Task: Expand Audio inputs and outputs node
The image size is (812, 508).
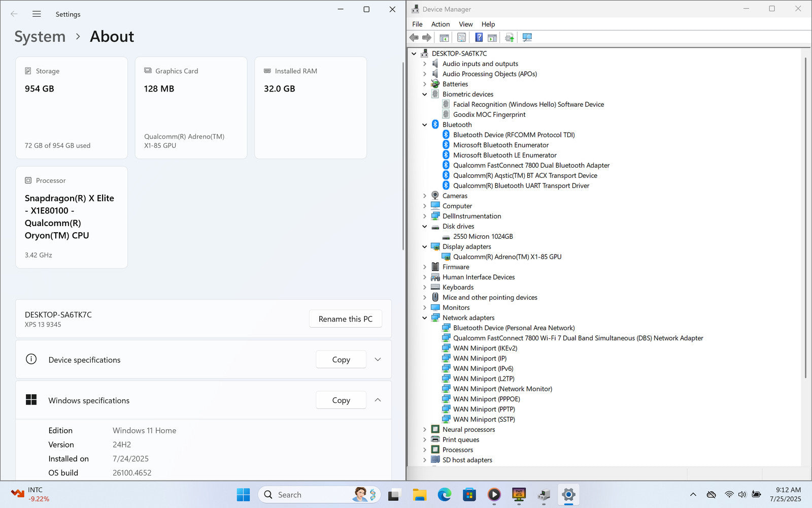Action: 425,64
